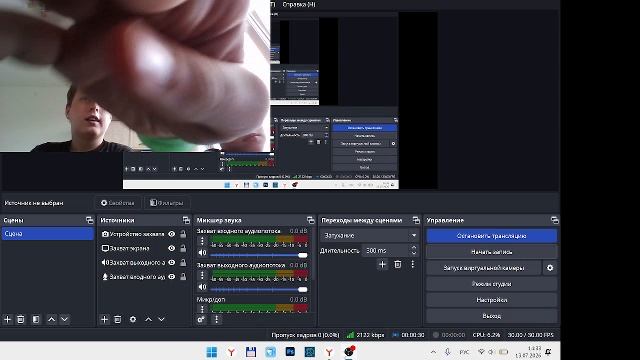The width and height of the screenshot is (640, 360).
Task: Click OBS Studio taskbar icon
Action: 349,351
